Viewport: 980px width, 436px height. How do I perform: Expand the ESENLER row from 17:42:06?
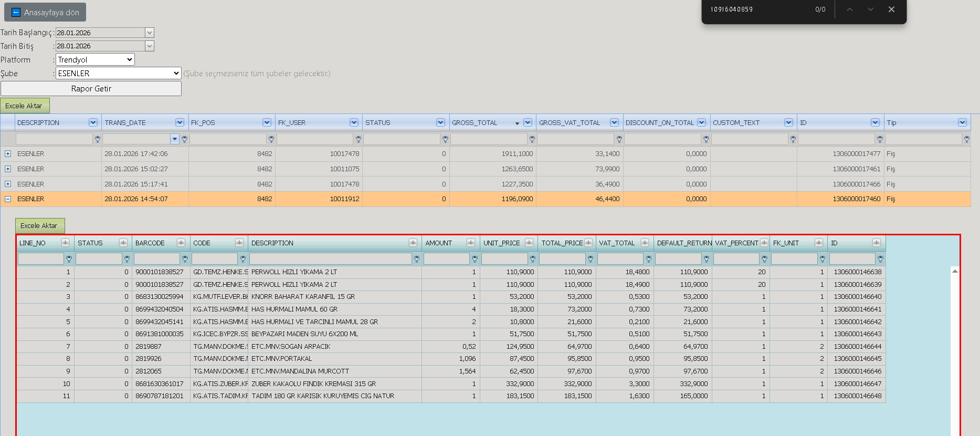pos(8,154)
